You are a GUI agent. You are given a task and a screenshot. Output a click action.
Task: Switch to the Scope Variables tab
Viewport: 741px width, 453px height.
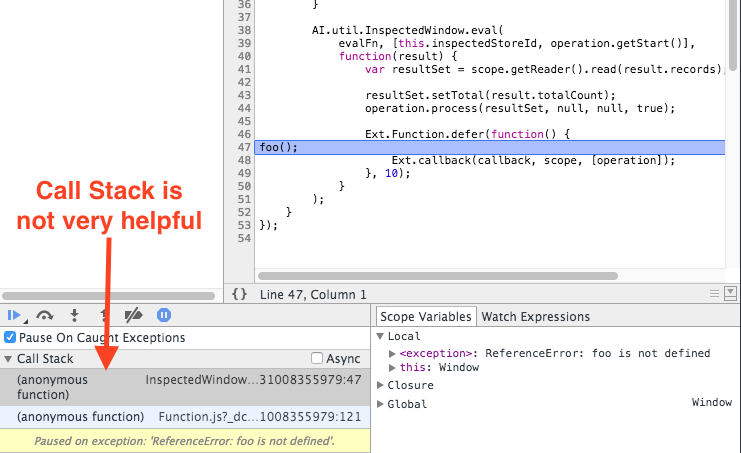point(426,316)
